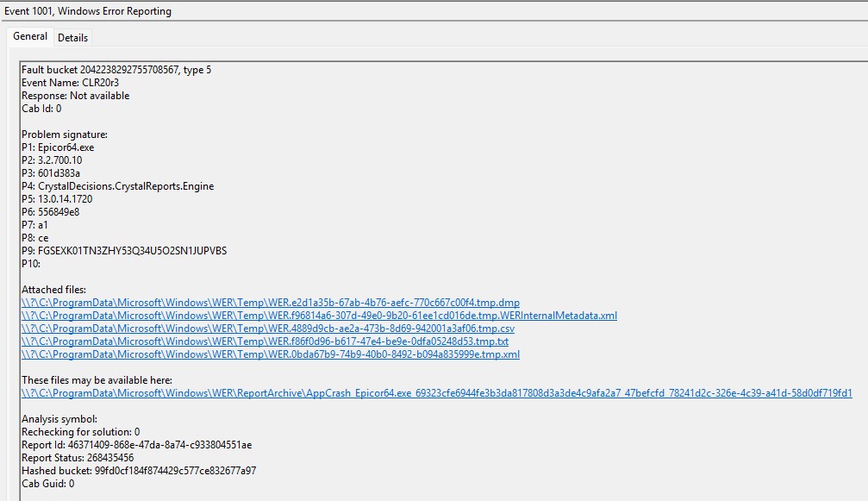Open the .tmp.csv attached file link
Screen dimensions: 868x501
tap(268, 329)
